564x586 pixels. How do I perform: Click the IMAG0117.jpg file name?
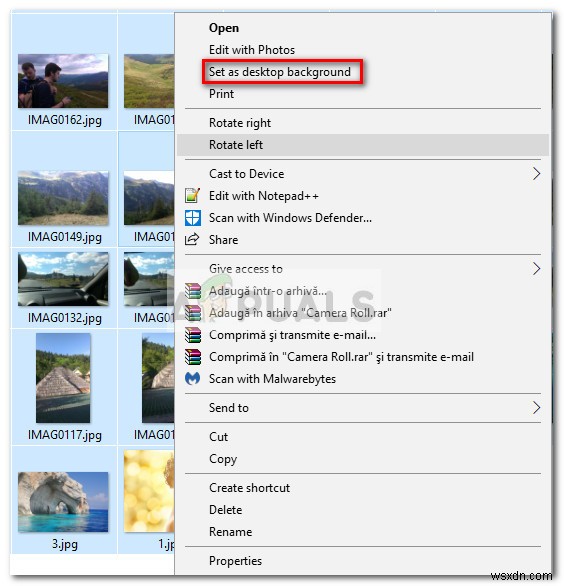coord(65,435)
